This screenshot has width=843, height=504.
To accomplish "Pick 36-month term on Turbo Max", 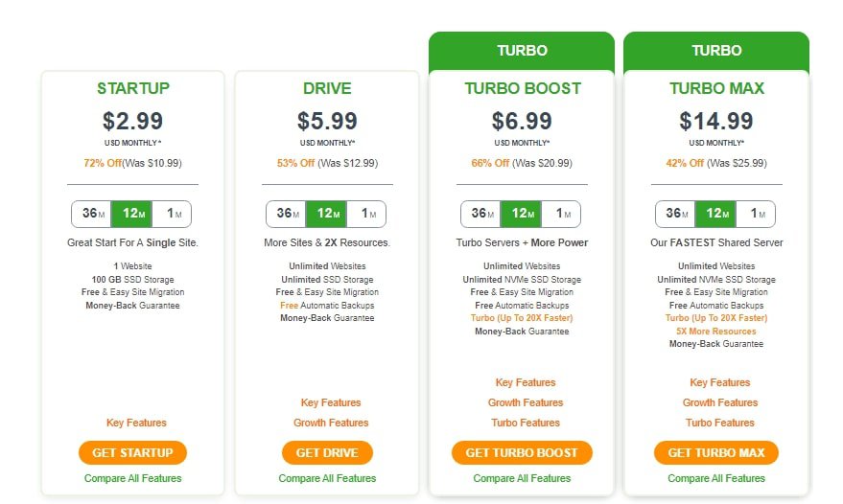I will pos(676,214).
